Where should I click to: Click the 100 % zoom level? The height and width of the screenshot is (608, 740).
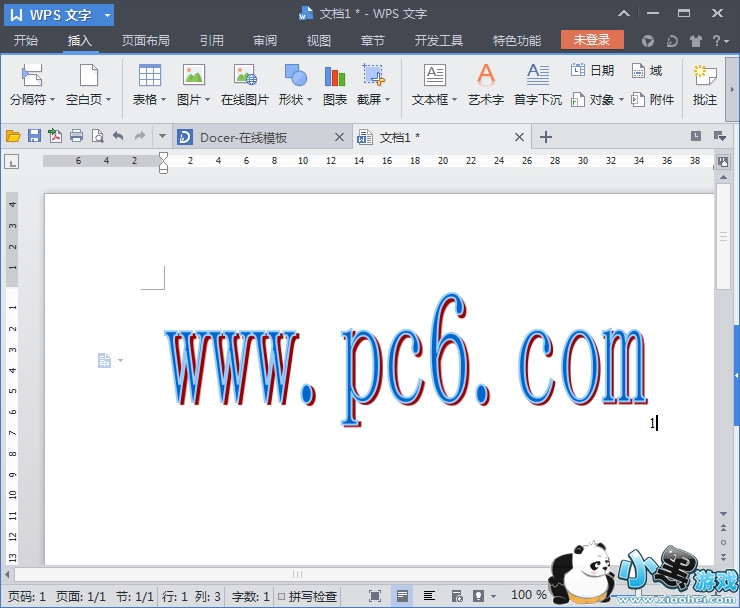pyautogui.click(x=529, y=595)
